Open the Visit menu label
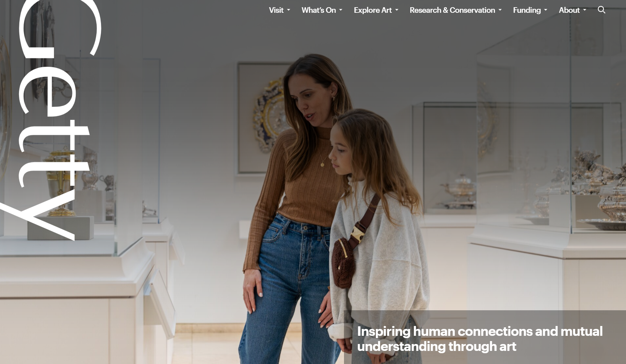Image resolution: width=626 pixels, height=364 pixels. click(276, 10)
